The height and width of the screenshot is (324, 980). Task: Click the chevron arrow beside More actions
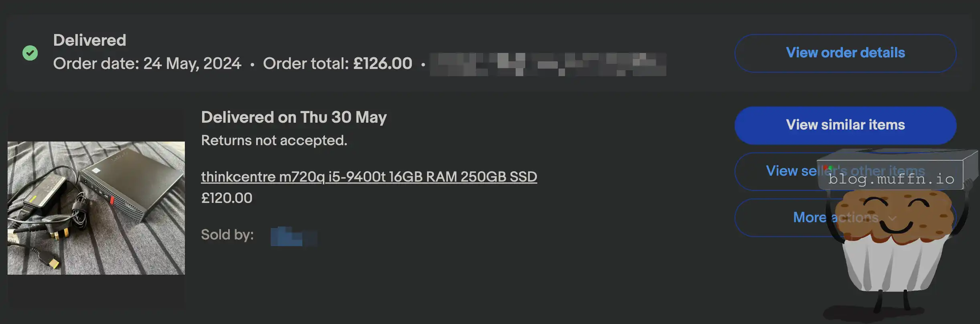coord(892,218)
